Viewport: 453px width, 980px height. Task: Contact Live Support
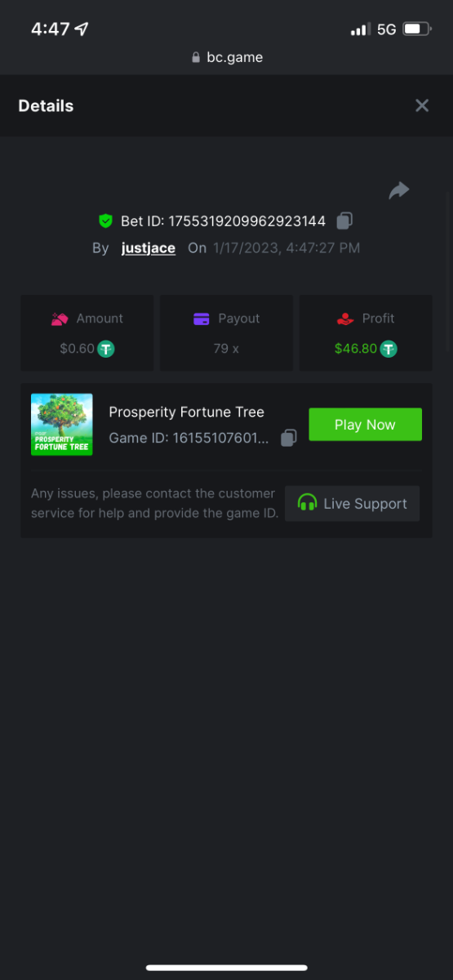tap(352, 503)
